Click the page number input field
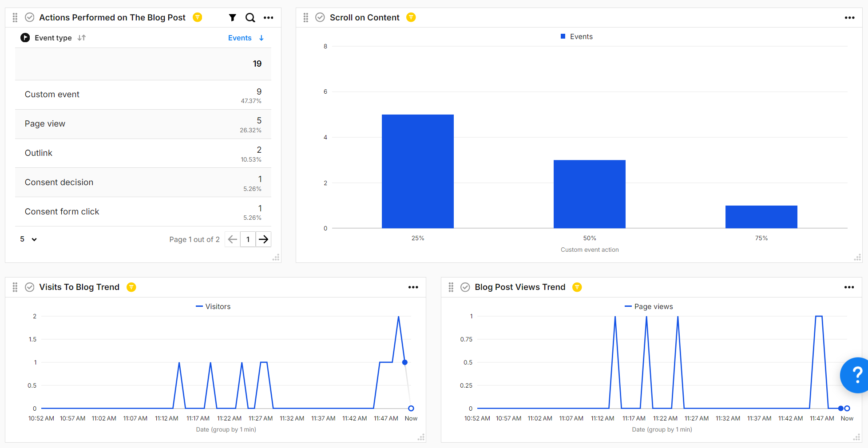The height and width of the screenshot is (448, 868). [x=248, y=239]
